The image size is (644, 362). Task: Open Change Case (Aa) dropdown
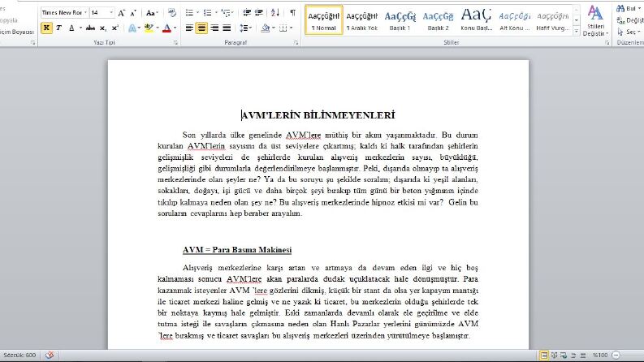[x=152, y=13]
